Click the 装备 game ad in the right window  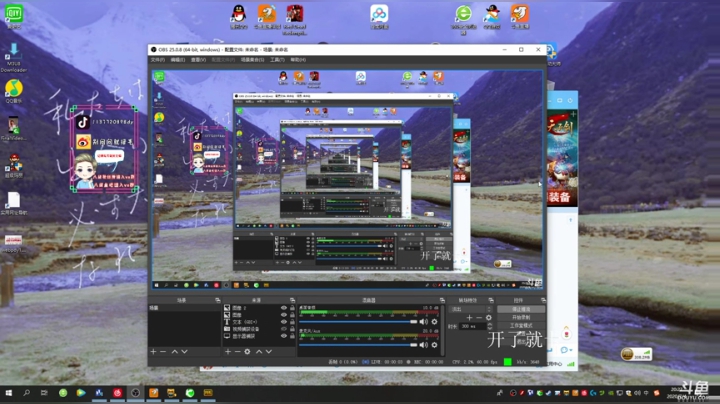coord(562,157)
